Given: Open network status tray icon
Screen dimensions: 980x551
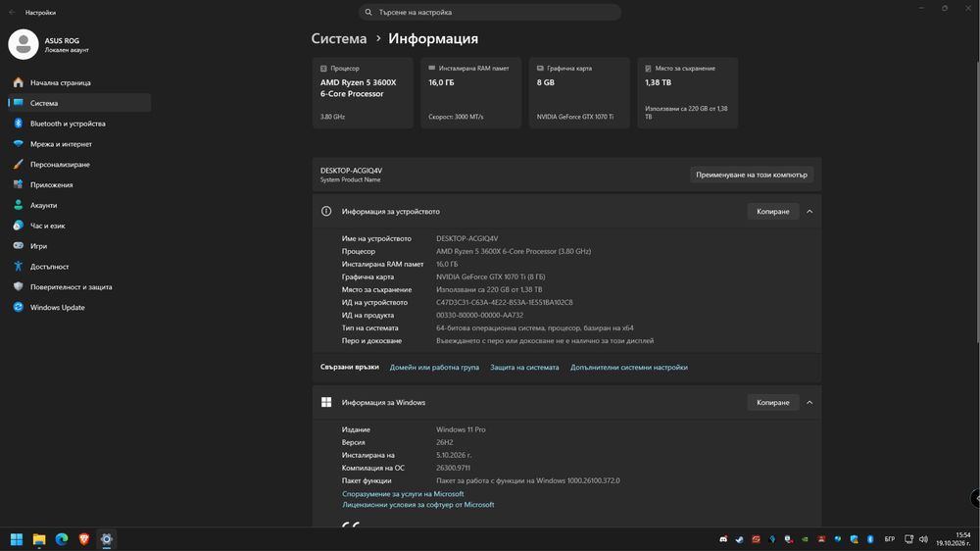Looking at the screenshot, I should [908, 539].
